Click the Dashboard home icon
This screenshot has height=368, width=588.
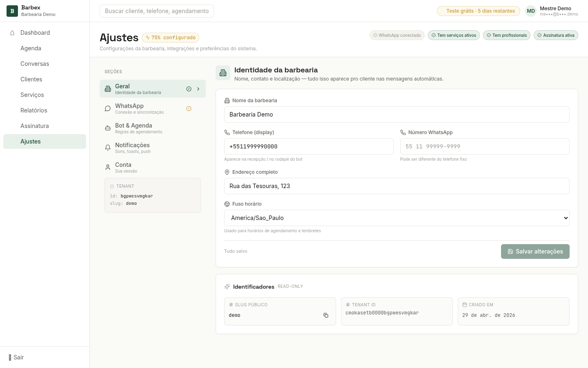tap(12, 33)
